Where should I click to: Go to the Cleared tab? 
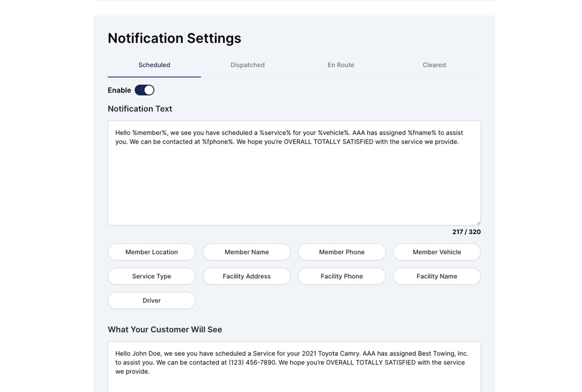coord(434,65)
